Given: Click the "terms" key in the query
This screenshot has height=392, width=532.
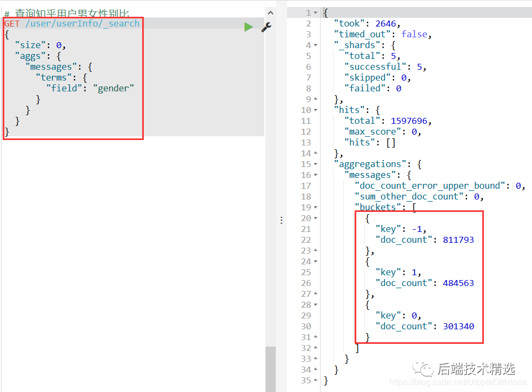Looking at the screenshot, I should (54, 78).
